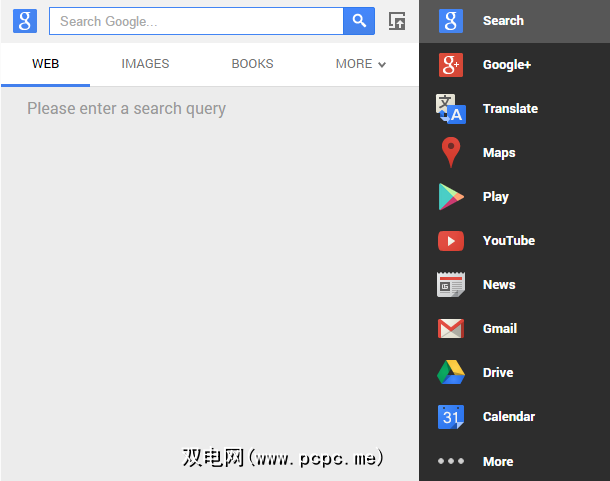Click the three-dots More icon
Image resolution: width=610 pixels, height=481 pixels.
(x=451, y=461)
